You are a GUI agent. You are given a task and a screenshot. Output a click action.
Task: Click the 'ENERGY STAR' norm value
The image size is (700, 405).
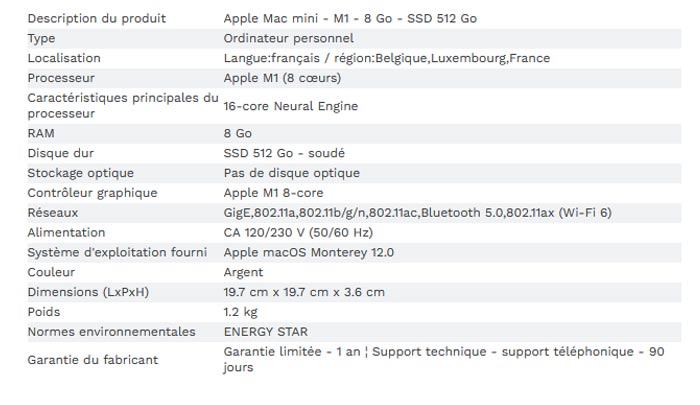pyautogui.click(x=266, y=332)
